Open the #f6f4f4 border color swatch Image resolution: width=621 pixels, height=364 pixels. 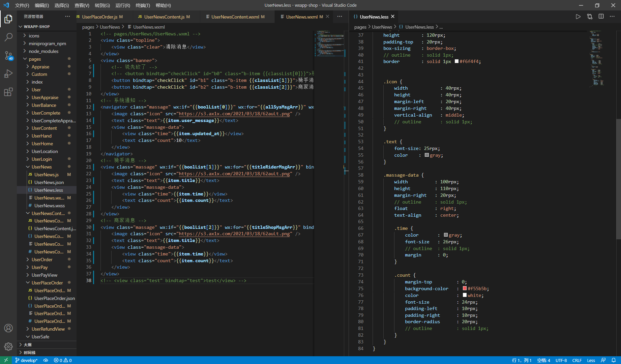(x=456, y=61)
